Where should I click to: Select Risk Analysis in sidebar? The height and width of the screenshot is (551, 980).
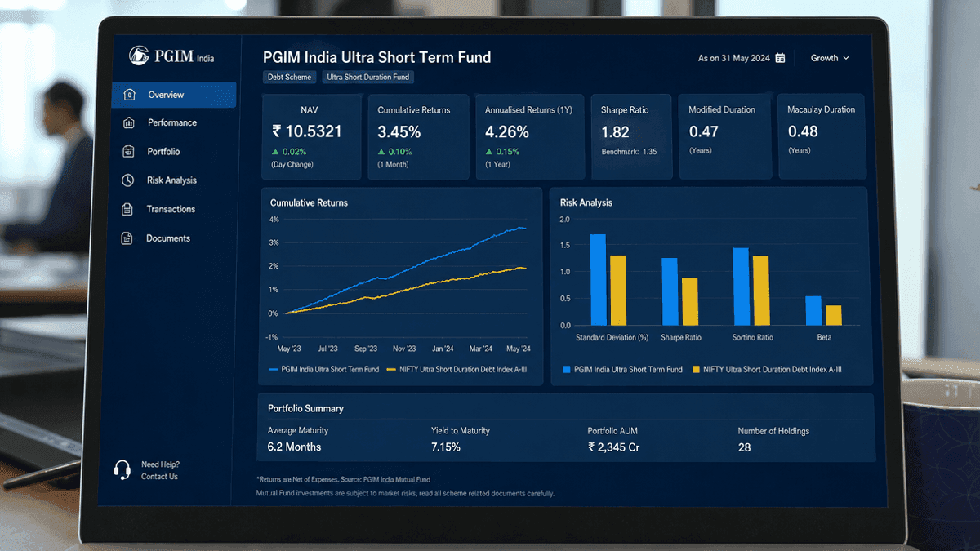pyautogui.click(x=173, y=180)
